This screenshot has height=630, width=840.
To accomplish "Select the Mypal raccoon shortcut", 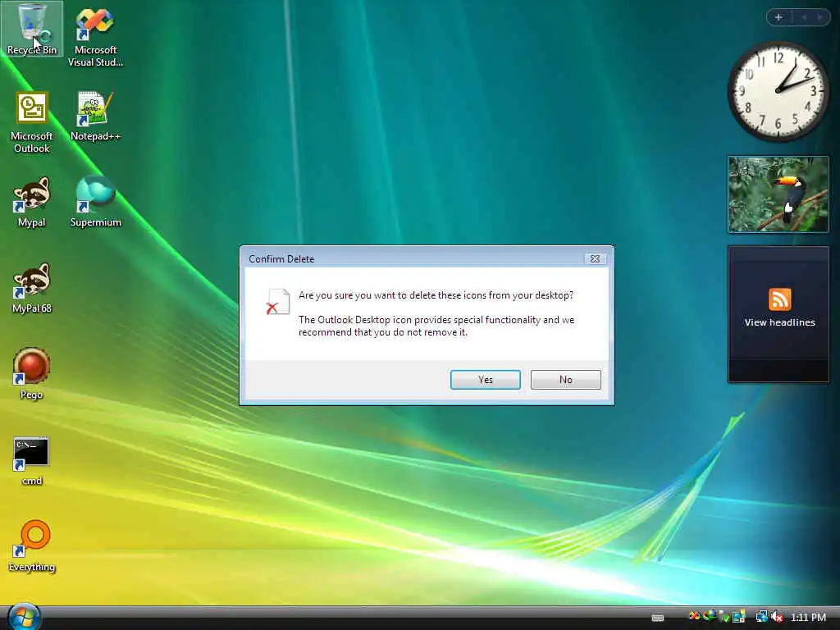I will click(32, 203).
